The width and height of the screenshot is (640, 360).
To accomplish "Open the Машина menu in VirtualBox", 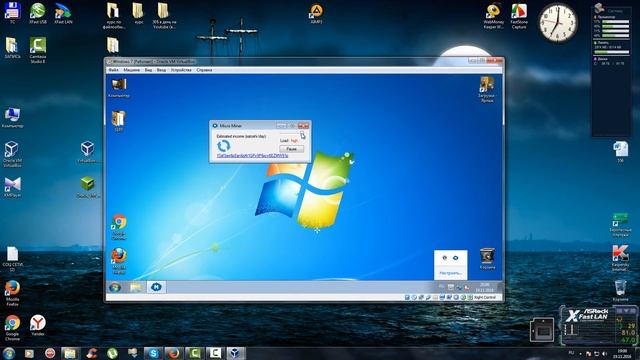I will click(x=131, y=70).
